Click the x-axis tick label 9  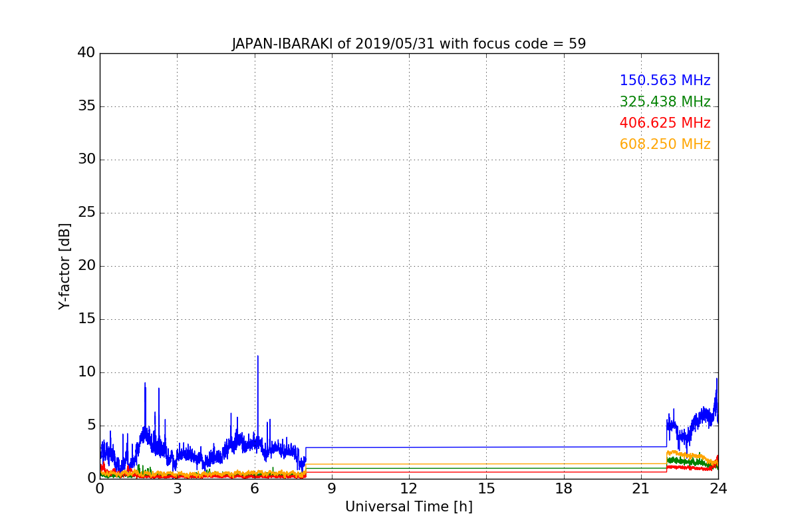[332, 489]
